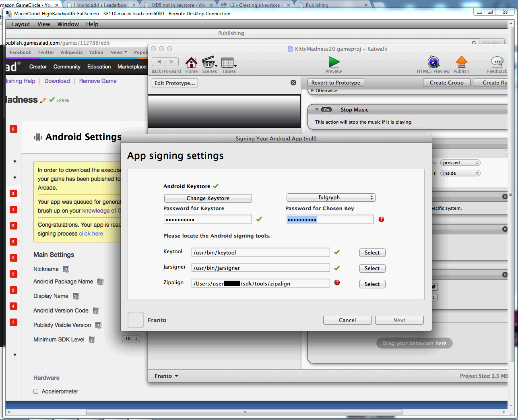
Task: Open the 'pressed' condition dropdown
Action: (x=460, y=163)
